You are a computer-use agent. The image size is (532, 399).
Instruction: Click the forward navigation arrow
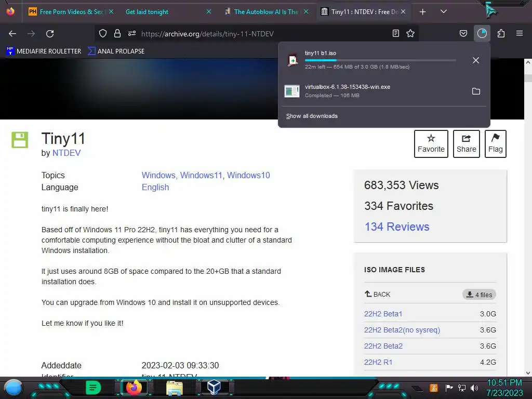(x=31, y=34)
